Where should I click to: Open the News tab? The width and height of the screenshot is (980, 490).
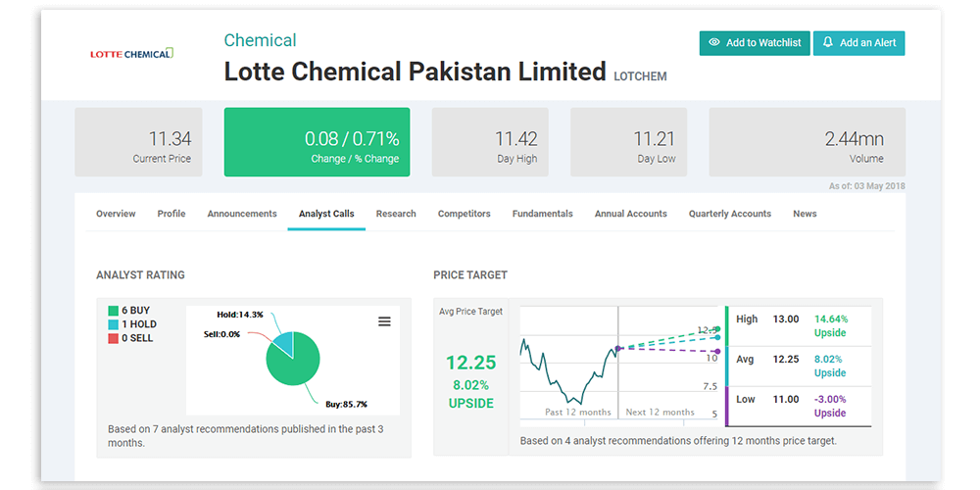point(805,214)
